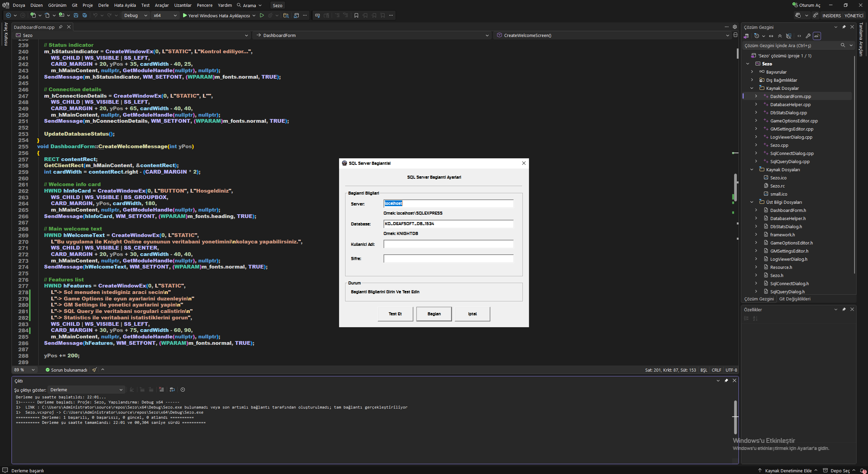Switch to the Git Değişiklikleri tab
The image size is (868, 474).
(795, 299)
